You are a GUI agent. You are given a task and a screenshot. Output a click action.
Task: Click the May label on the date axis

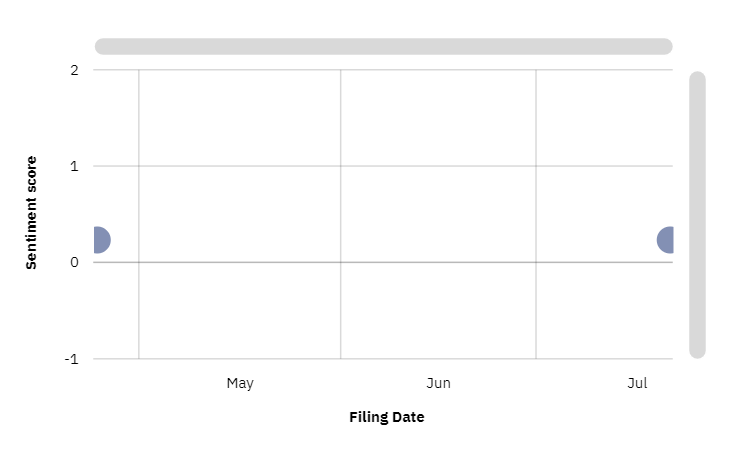coord(240,383)
